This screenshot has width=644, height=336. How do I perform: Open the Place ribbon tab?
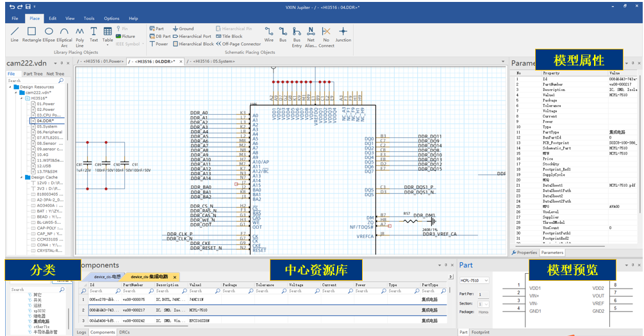(x=35, y=19)
